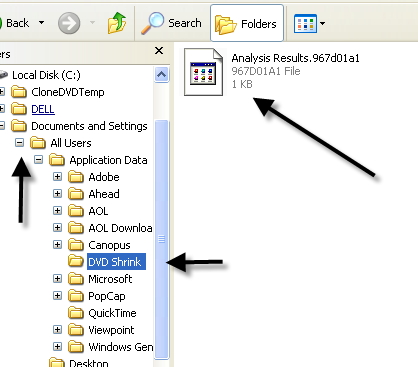Select the DVD Shrink folder
This screenshot has height=367, width=418.
pyautogui.click(x=116, y=262)
